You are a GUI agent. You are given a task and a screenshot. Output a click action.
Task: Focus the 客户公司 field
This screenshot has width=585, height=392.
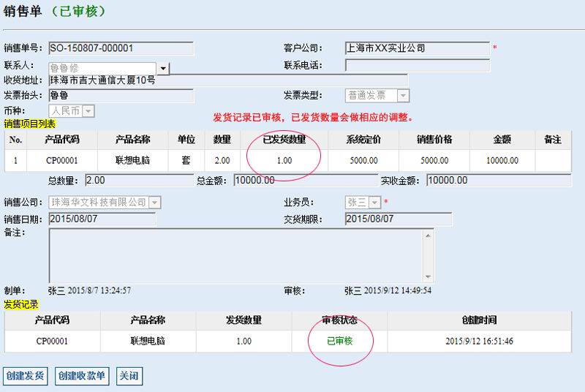point(417,48)
